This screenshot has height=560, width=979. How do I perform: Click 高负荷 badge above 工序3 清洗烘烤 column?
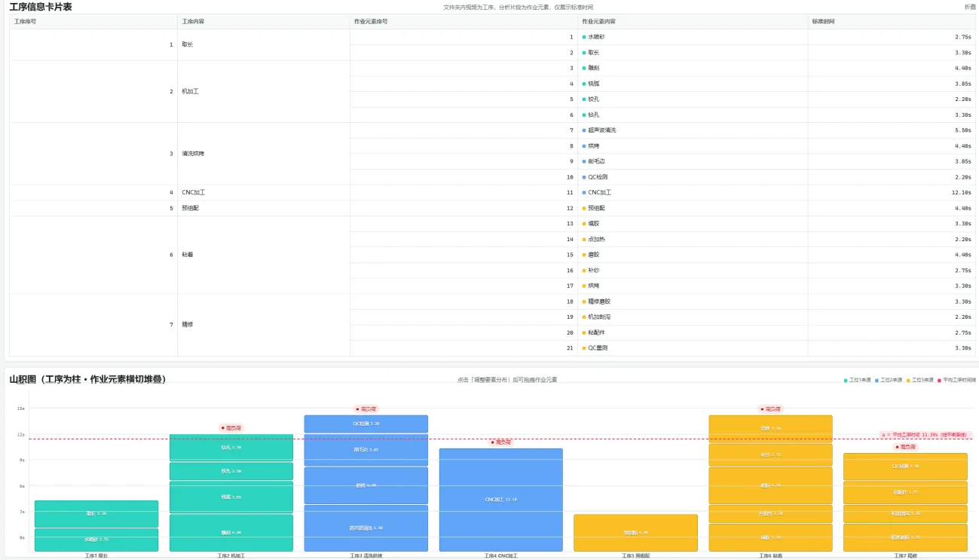tap(366, 409)
